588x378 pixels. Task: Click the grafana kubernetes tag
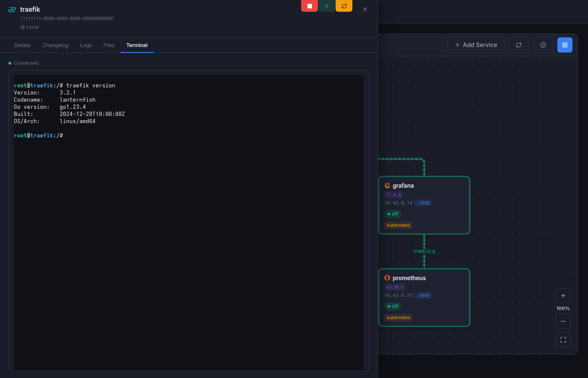click(398, 225)
